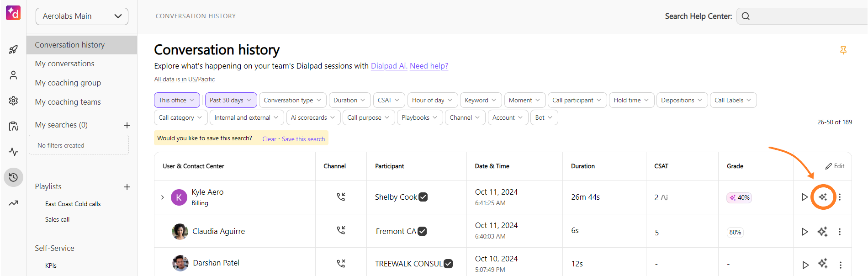The image size is (868, 276).
Task: Open the This office filter
Action: coord(176,100)
